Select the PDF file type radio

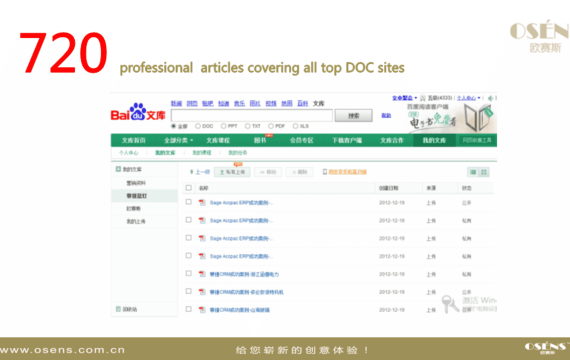coord(271,126)
